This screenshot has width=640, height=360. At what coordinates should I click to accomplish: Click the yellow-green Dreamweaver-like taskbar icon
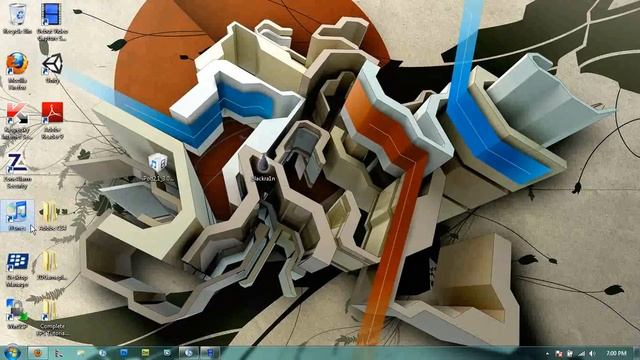coord(145,353)
